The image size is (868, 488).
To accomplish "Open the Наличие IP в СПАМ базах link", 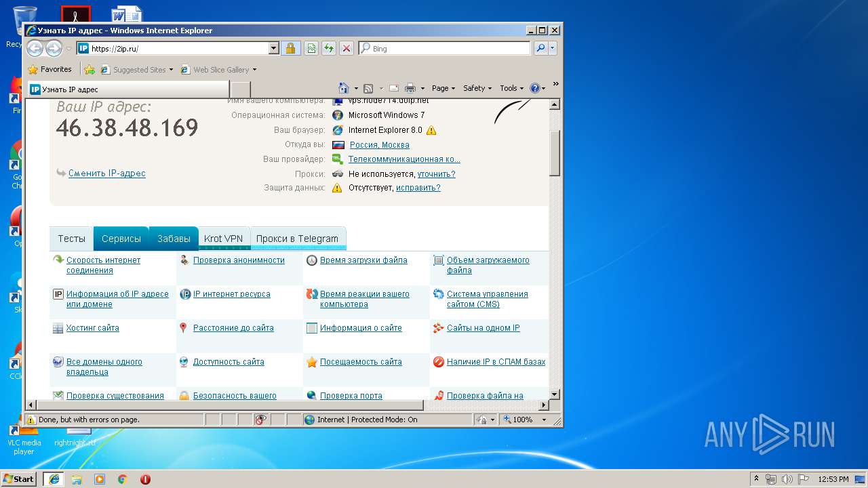I will tap(496, 362).
